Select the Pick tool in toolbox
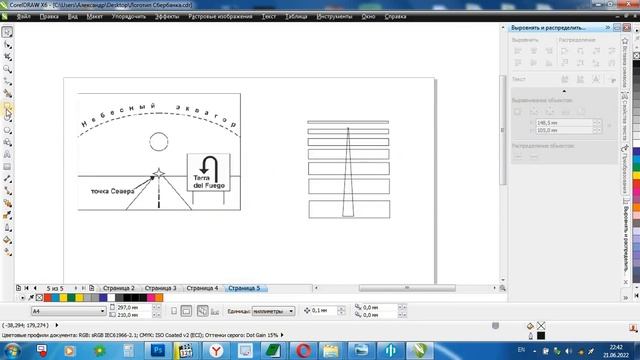Image resolution: width=640 pixels, height=360 pixels. [x=7, y=32]
